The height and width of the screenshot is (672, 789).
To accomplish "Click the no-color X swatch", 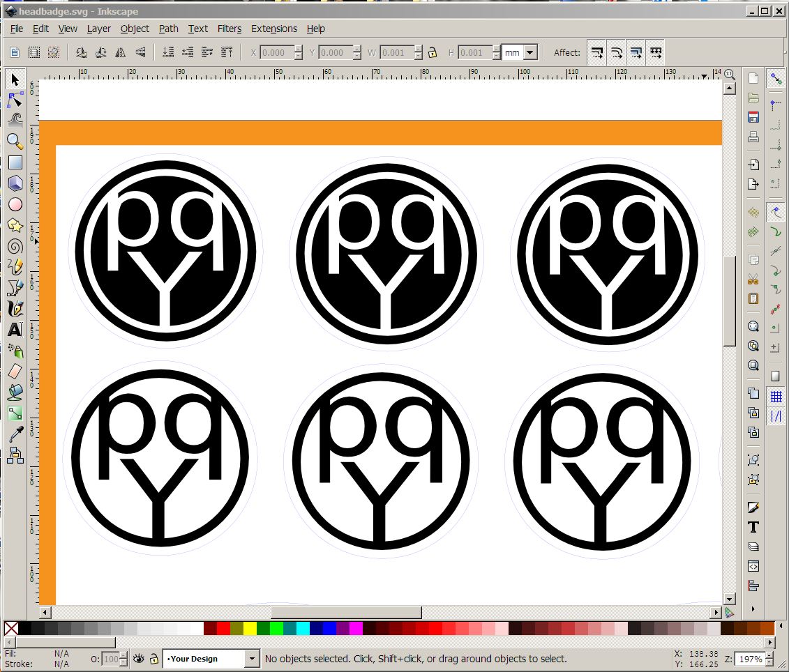I will point(11,628).
